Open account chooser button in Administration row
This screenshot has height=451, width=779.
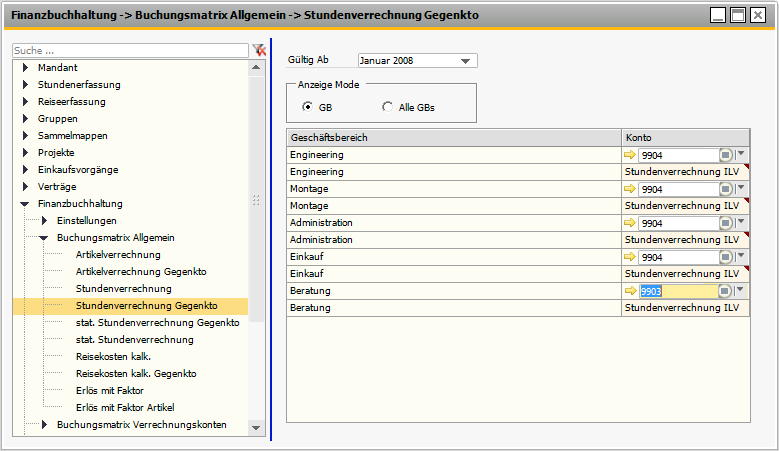tap(726, 223)
